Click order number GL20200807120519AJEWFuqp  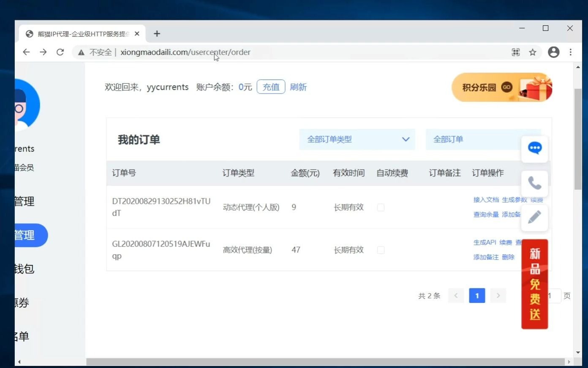point(161,250)
